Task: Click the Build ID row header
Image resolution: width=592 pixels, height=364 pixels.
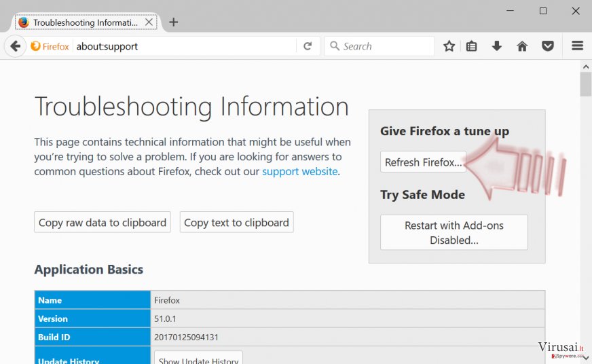Action: [x=92, y=337]
